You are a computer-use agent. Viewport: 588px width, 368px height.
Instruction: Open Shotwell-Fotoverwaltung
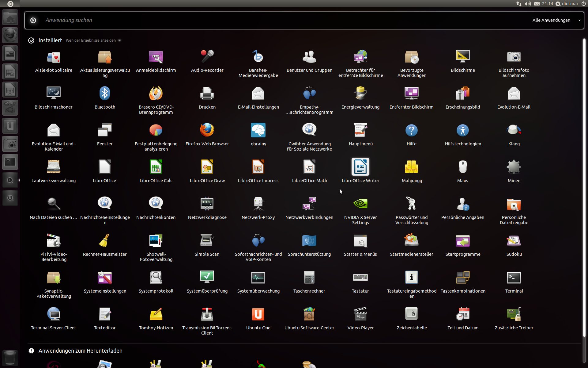pos(156,248)
